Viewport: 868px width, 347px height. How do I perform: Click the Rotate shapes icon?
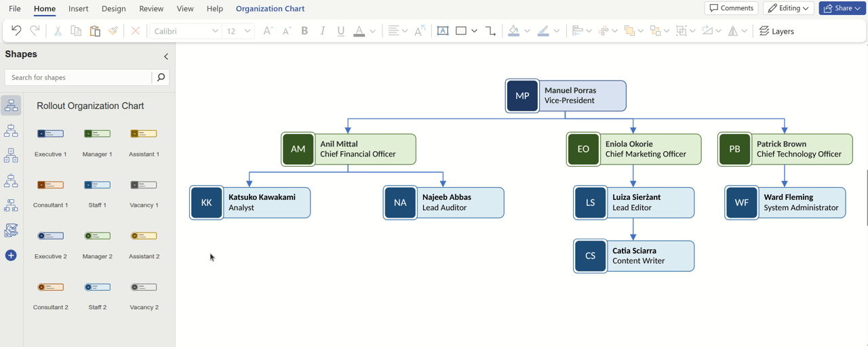(x=707, y=31)
